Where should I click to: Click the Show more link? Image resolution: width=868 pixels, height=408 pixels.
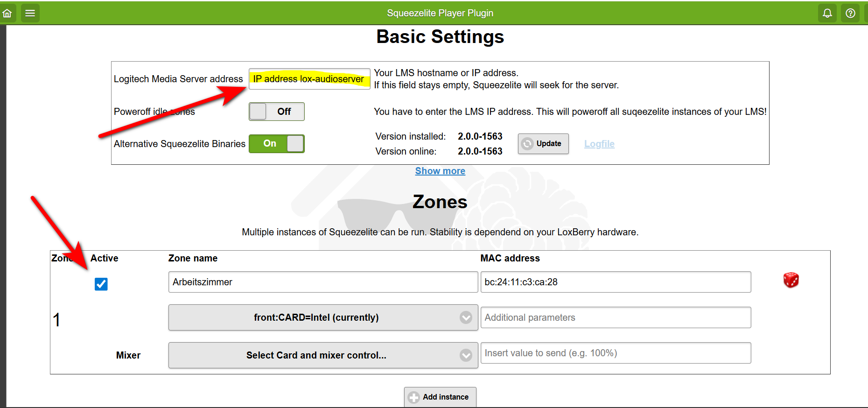(x=440, y=171)
